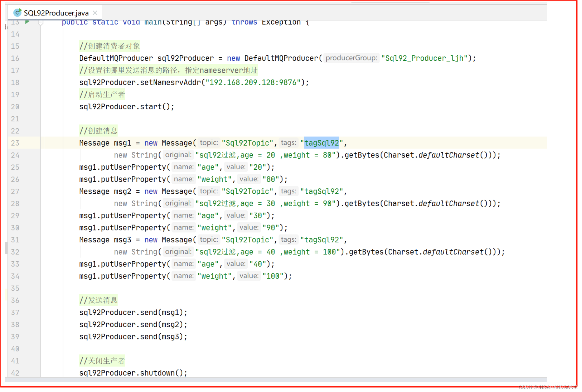This screenshot has width=582, height=392.
Task: Click the setNamesrvAddr method call
Action: [170, 83]
